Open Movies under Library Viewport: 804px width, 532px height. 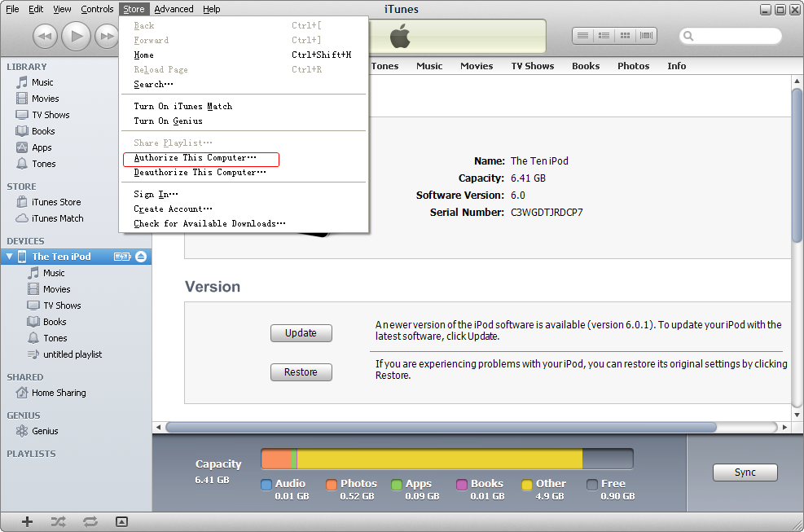coord(45,99)
